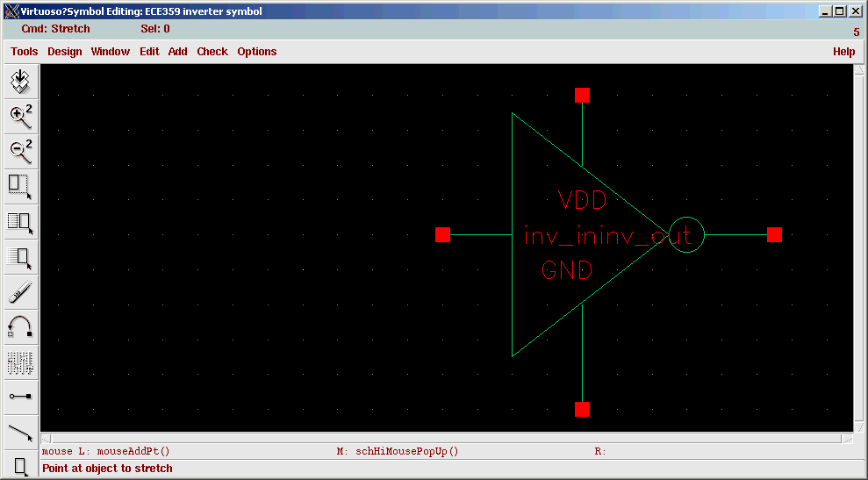Image resolution: width=868 pixels, height=480 pixels.
Task: Maximize the Virtuoso Symbol Editing window
Action: point(840,11)
